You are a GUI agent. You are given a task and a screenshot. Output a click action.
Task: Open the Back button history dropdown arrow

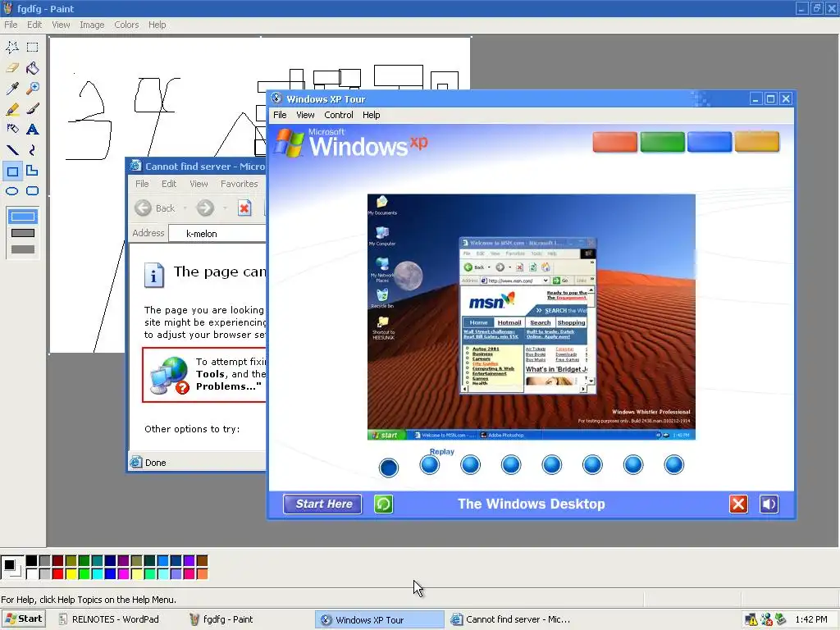click(x=185, y=208)
